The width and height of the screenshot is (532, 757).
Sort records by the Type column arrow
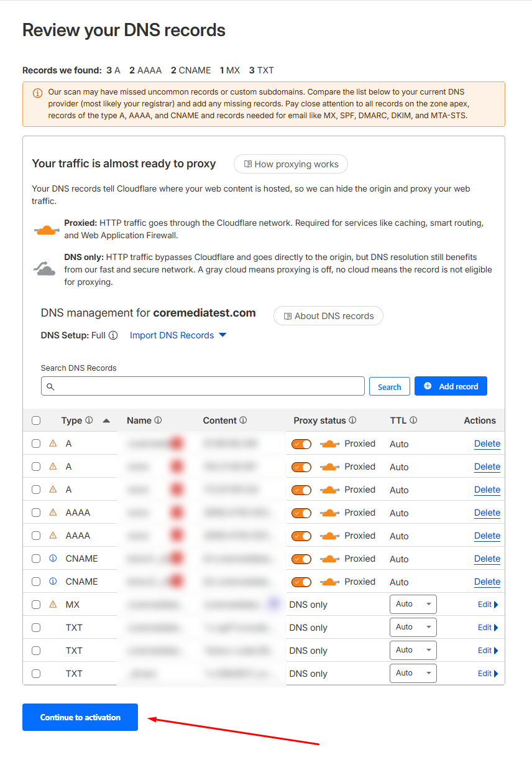(x=106, y=420)
